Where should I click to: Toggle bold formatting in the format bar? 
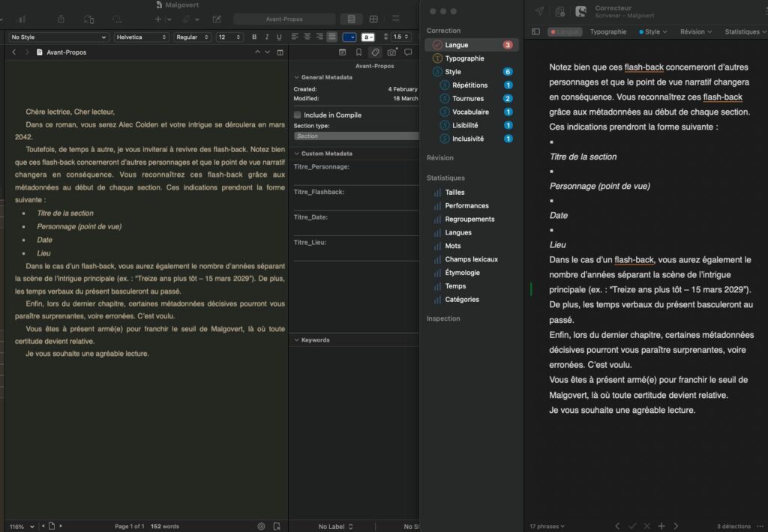point(254,36)
